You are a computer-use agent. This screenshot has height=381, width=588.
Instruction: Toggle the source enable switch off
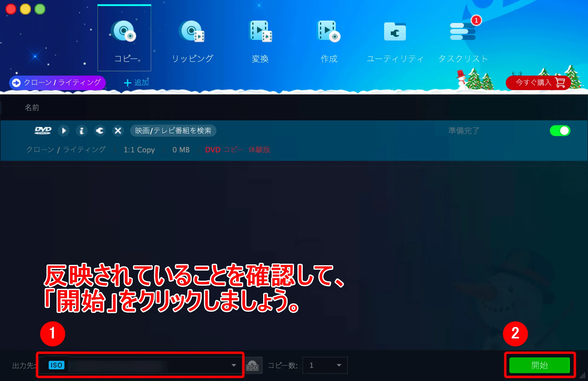[x=560, y=131]
